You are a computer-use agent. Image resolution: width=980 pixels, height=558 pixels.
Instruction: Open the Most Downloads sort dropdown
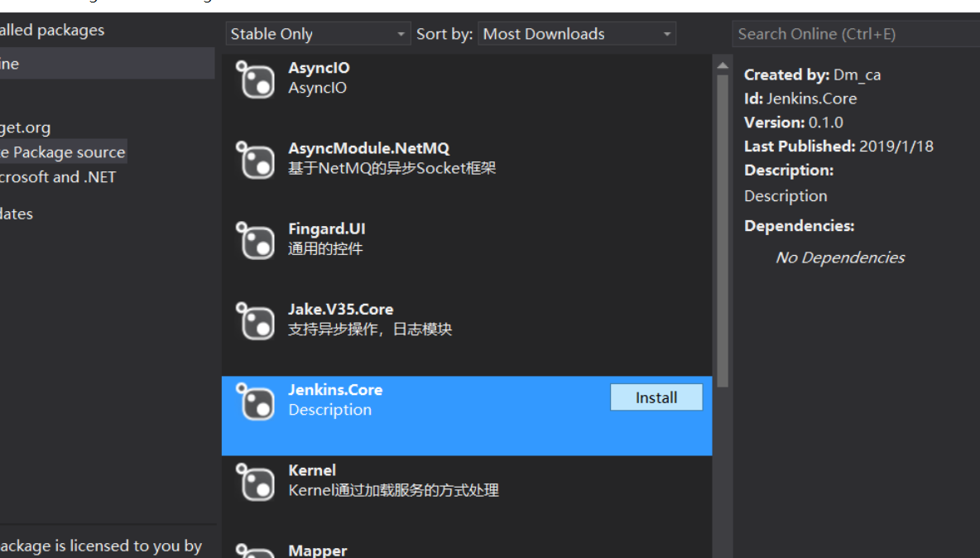tap(576, 34)
